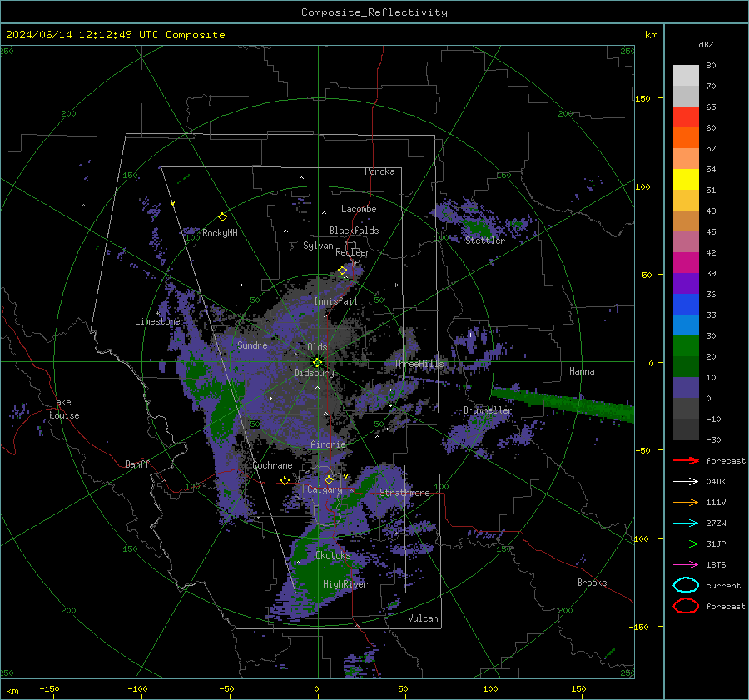
Task: Click the cyan current ellipse icon
Action: (686, 585)
